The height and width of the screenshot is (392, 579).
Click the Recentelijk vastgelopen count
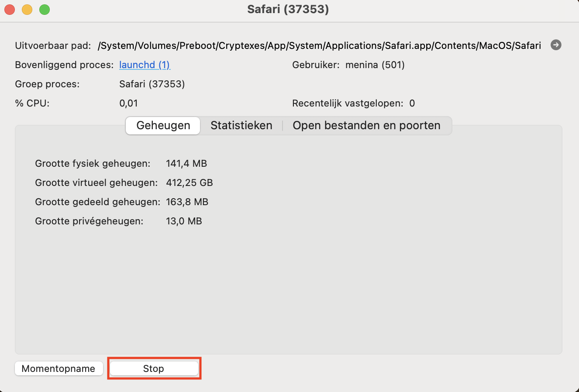pyautogui.click(x=412, y=103)
